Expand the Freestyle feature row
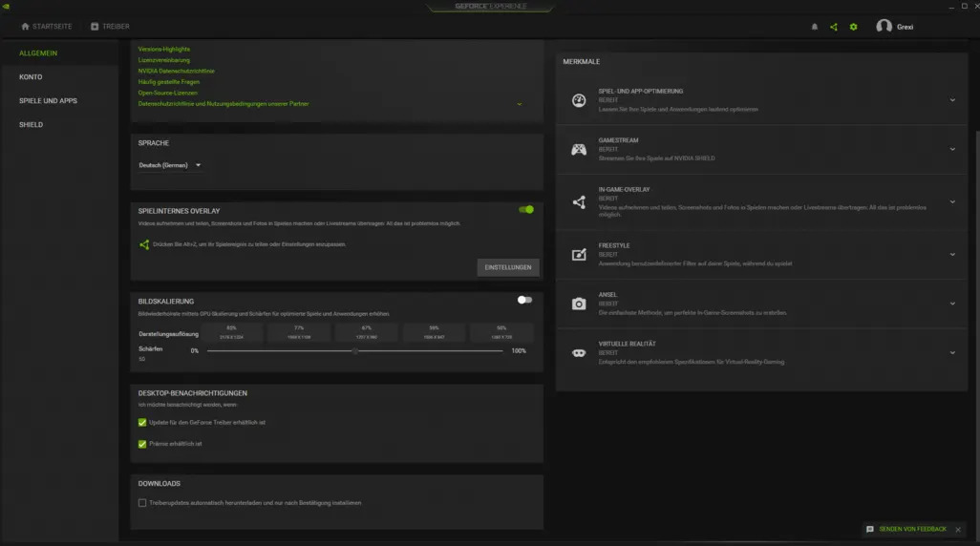The width and height of the screenshot is (980, 546). click(x=952, y=254)
